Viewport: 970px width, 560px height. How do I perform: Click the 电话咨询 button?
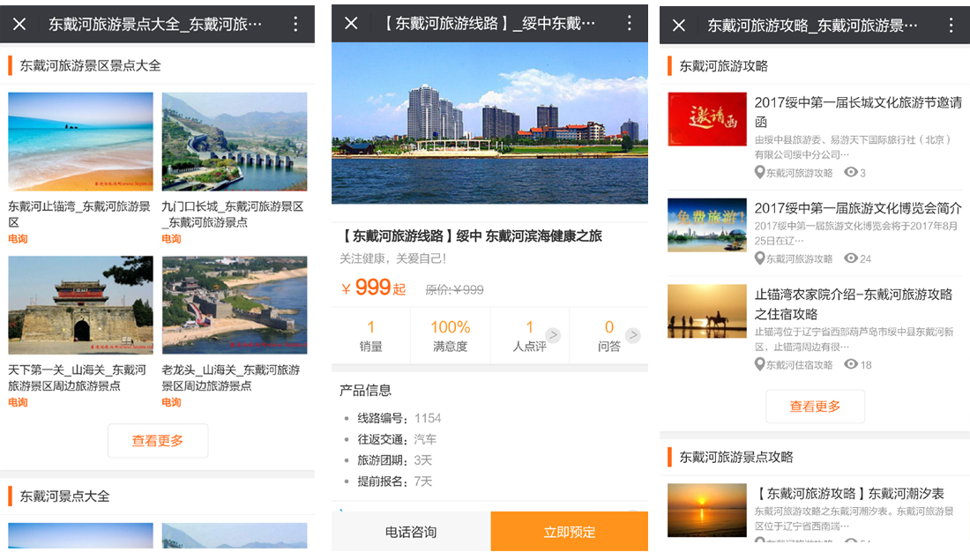pos(411,532)
